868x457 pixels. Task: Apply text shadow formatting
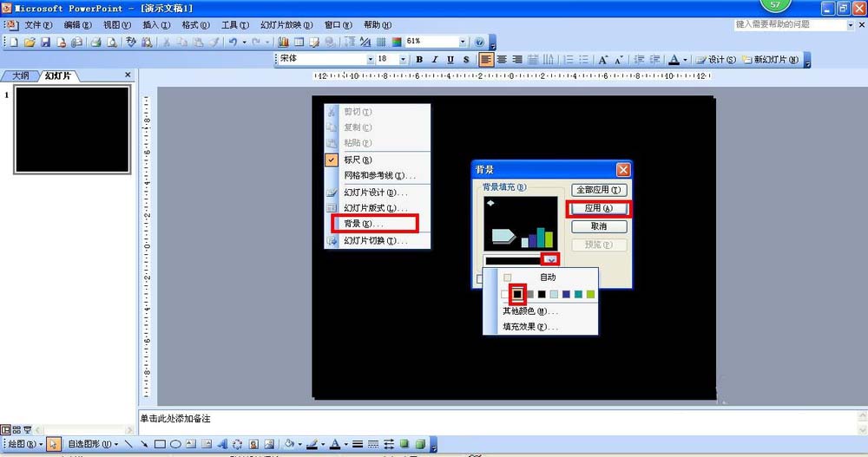(466, 59)
